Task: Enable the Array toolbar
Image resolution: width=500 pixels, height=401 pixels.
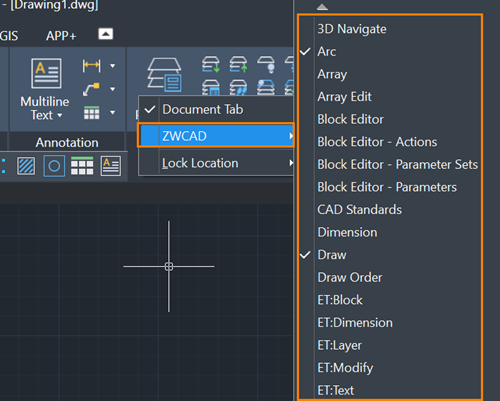Action: click(x=390, y=74)
